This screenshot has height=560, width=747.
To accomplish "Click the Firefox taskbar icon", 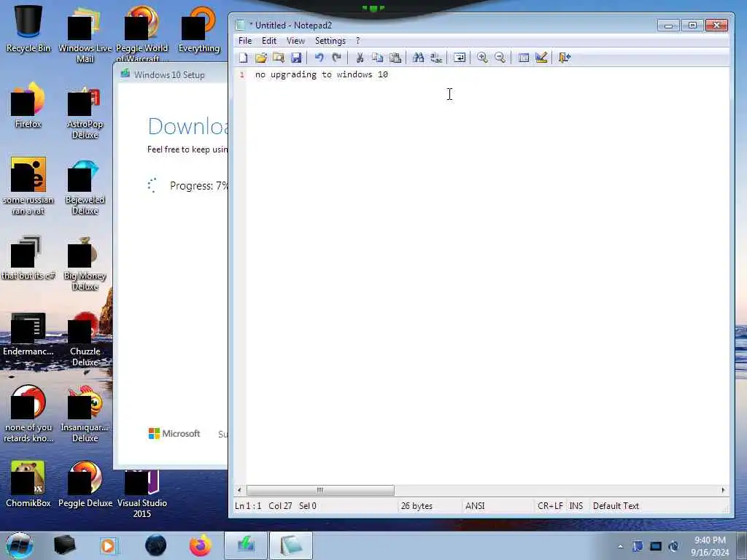I will tap(201, 545).
